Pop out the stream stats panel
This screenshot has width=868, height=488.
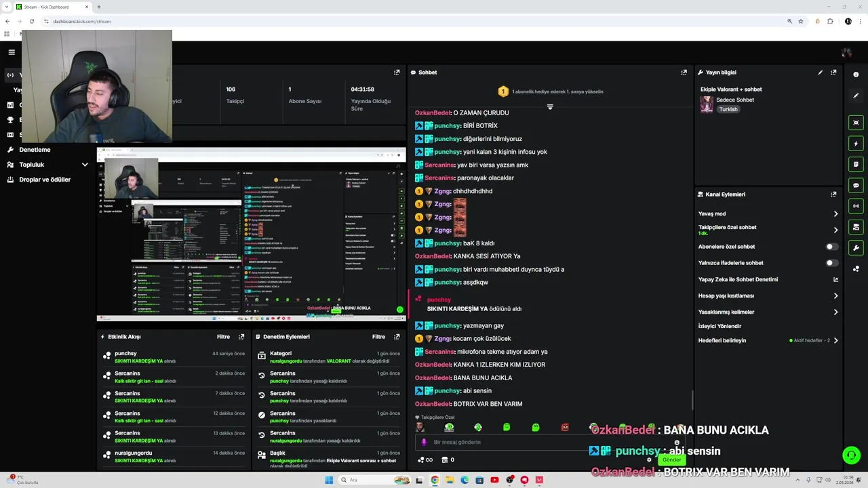coord(397,73)
